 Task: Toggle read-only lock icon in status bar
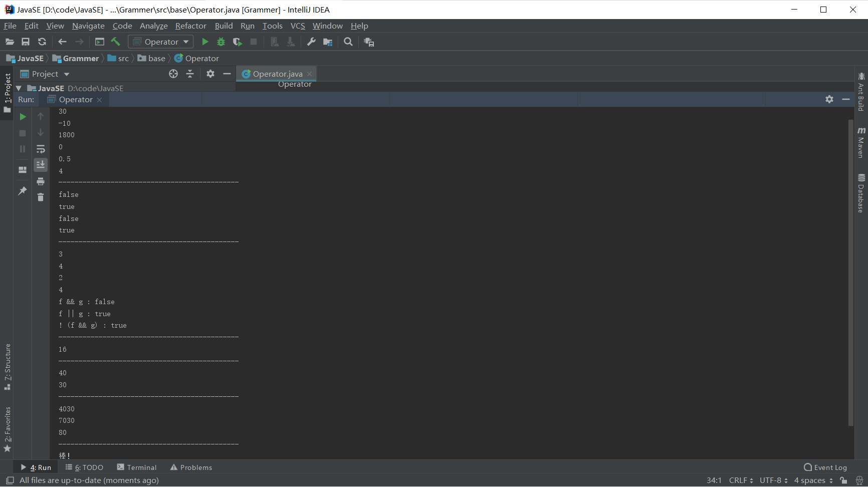tap(844, 480)
